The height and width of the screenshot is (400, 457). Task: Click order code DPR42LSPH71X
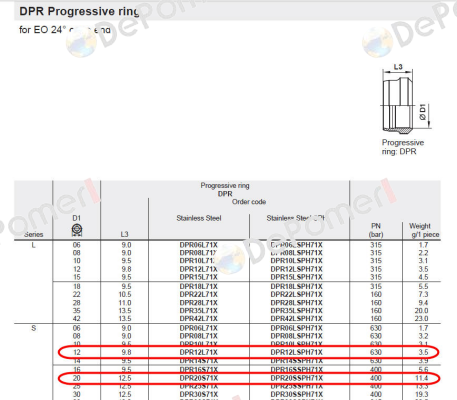pyautogui.click(x=296, y=319)
